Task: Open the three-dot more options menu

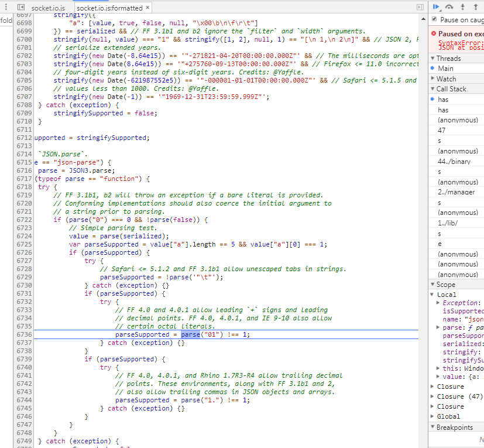Action: point(6,7)
